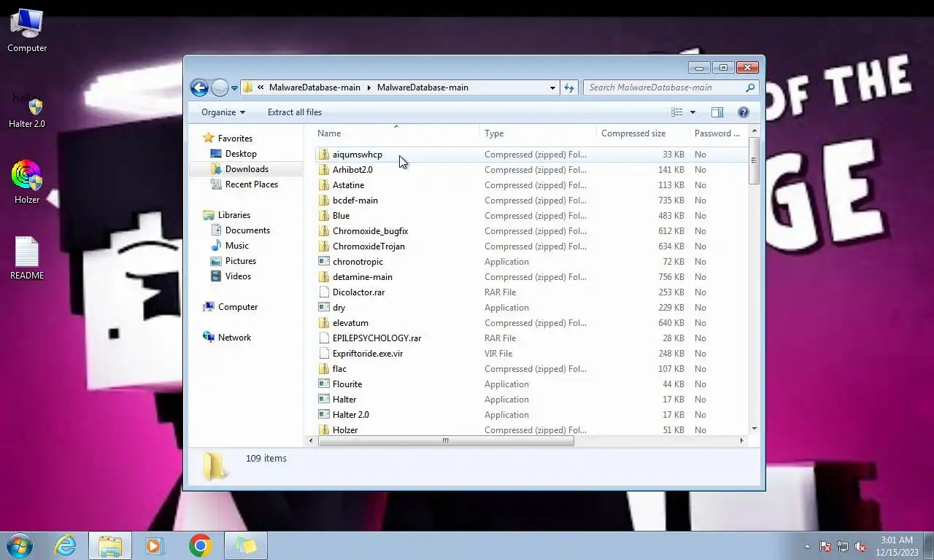Open Pictures library
This screenshot has height=560, width=934.
[x=240, y=261]
